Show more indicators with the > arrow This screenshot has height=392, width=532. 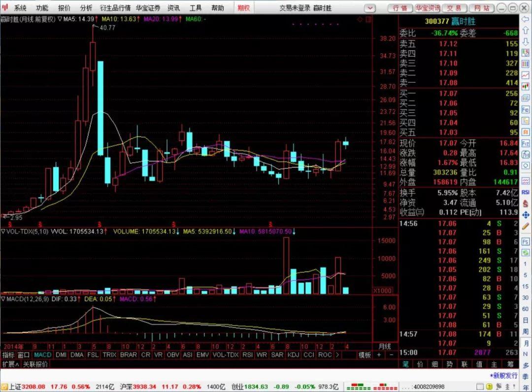337,355
